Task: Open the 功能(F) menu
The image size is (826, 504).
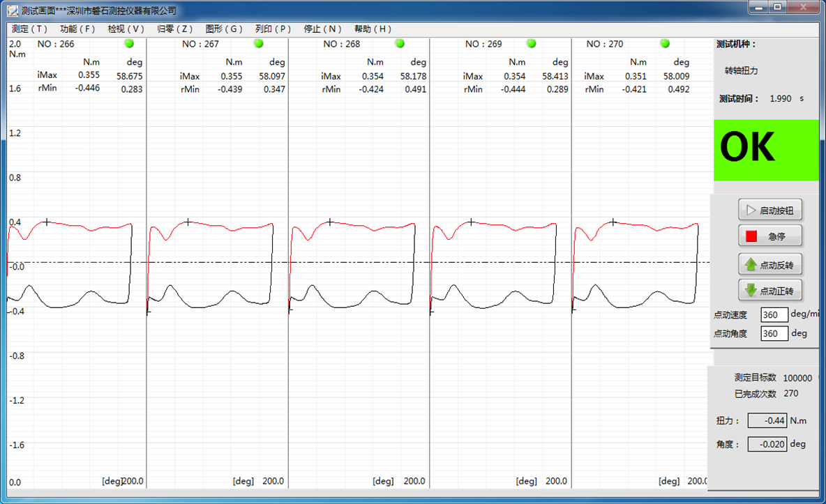Action: [77, 29]
